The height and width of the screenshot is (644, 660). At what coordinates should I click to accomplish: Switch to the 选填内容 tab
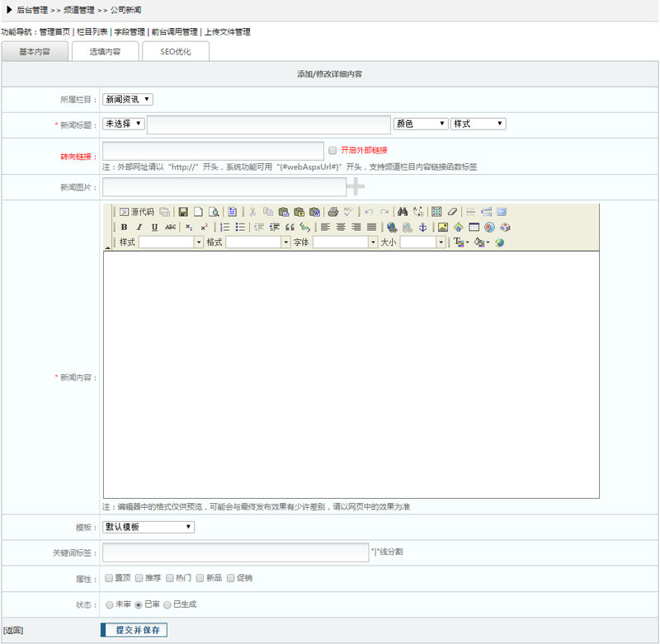pyautogui.click(x=105, y=51)
